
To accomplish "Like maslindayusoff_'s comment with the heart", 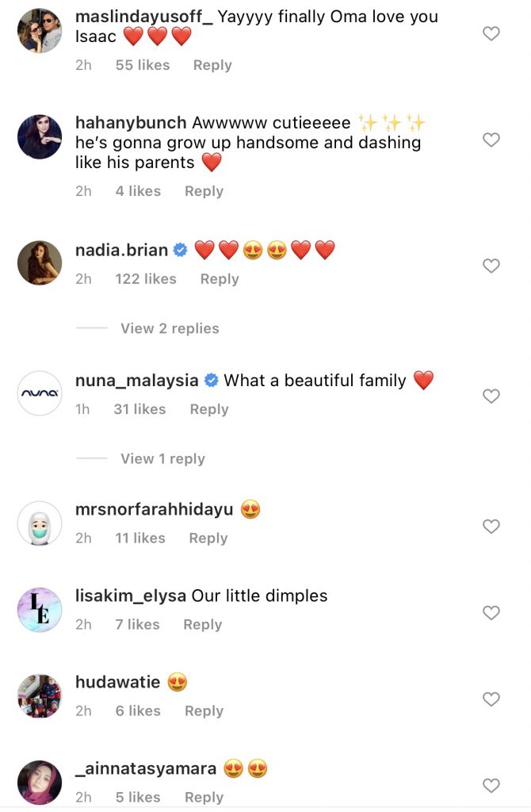I will [x=491, y=33].
